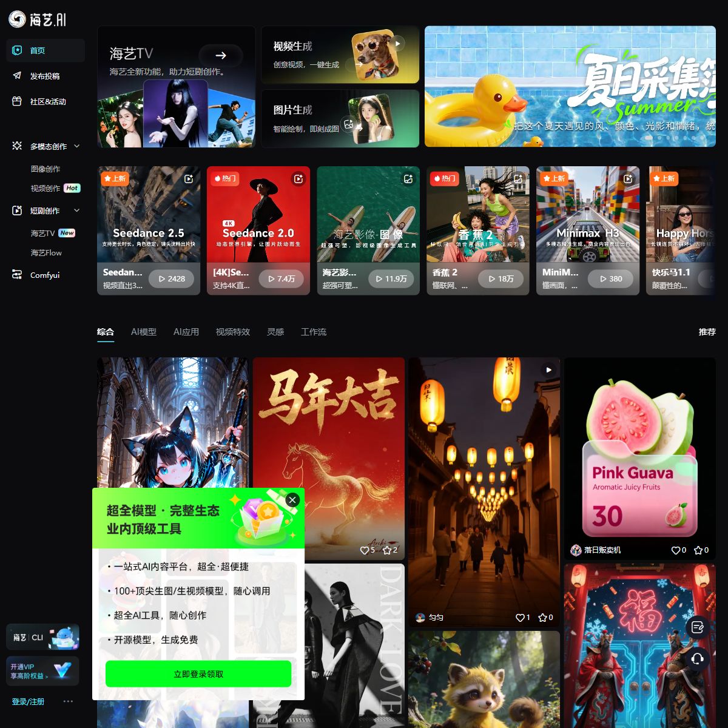Viewport: 728px width, 728px height.
Task: Click the 海艺TV arrow button
Action: pyautogui.click(x=221, y=55)
